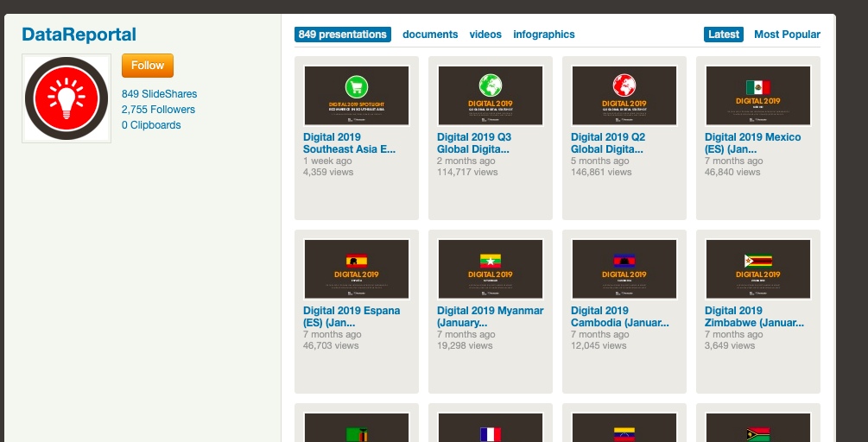Open the 0 Clipboards link
Screen dimensions: 868x442
click(x=151, y=125)
